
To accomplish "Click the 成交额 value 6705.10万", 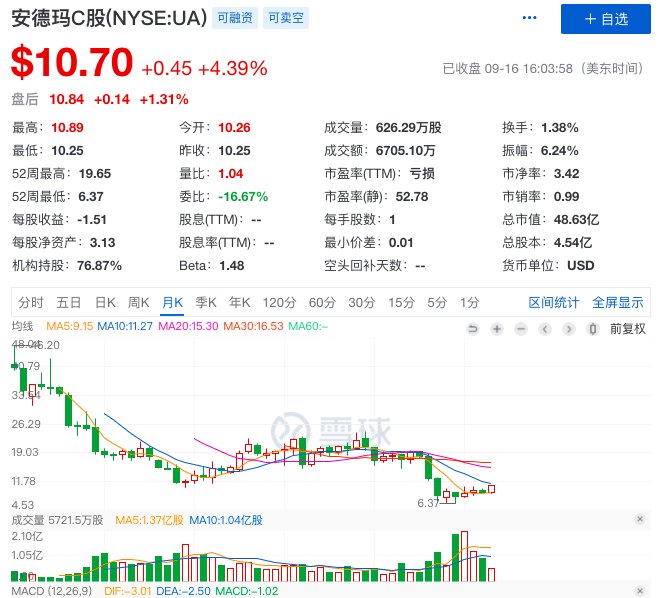I will (405, 151).
